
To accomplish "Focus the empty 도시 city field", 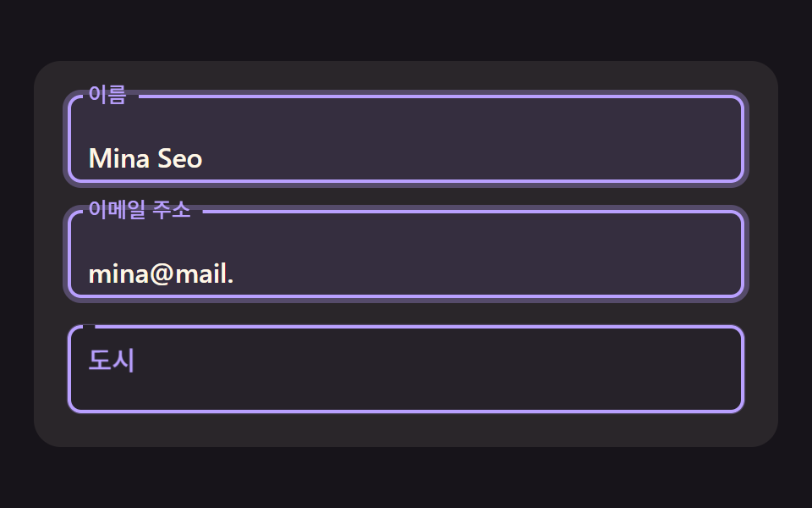I will click(406, 369).
